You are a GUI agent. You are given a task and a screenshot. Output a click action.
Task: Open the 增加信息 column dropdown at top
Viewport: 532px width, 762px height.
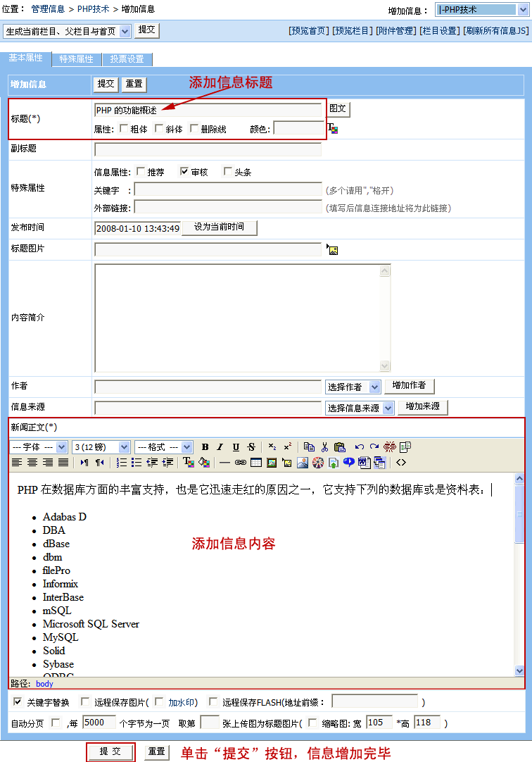pyautogui.click(x=477, y=10)
